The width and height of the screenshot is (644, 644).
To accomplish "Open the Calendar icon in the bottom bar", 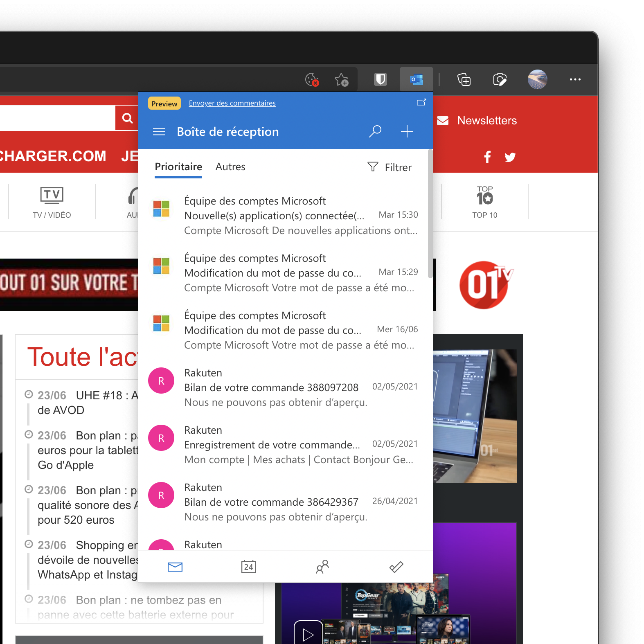I will (249, 567).
